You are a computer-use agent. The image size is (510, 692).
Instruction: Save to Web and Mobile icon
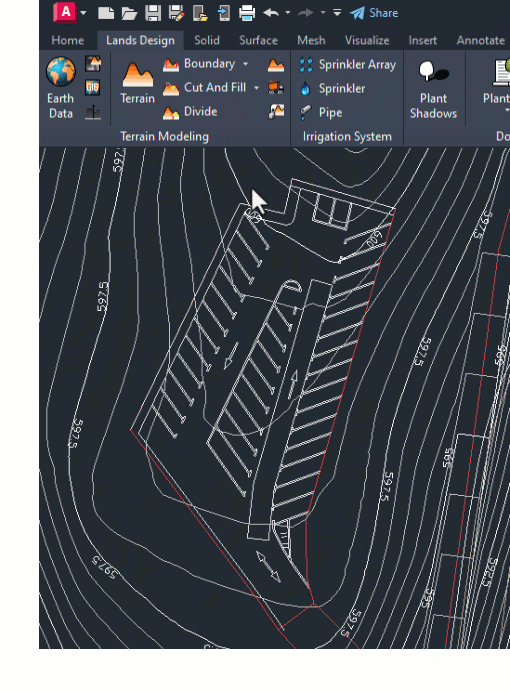click(224, 13)
